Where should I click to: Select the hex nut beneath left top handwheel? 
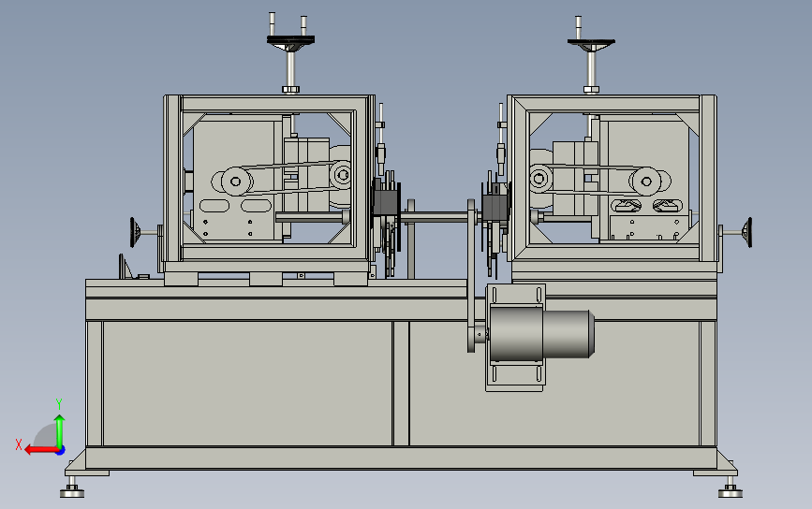click(290, 90)
